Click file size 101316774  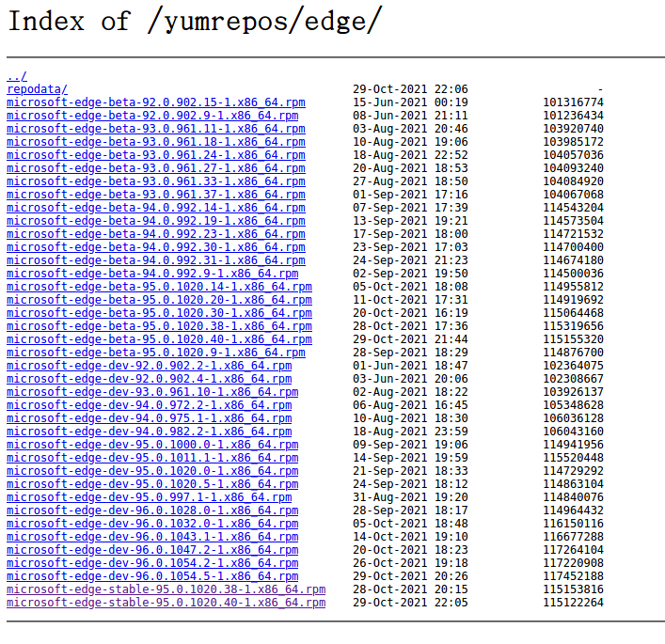pos(574,102)
